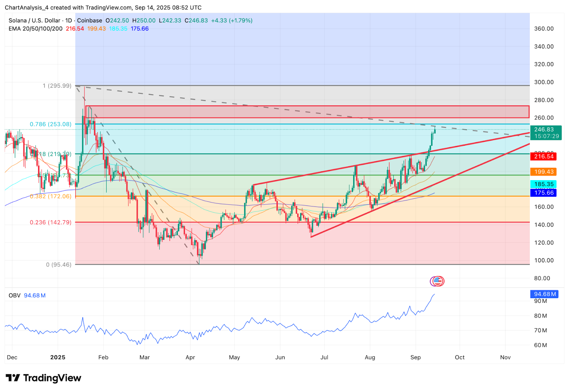569x392 pixels.
Task: Click the 300.00 price axis label
Action: coord(544,82)
